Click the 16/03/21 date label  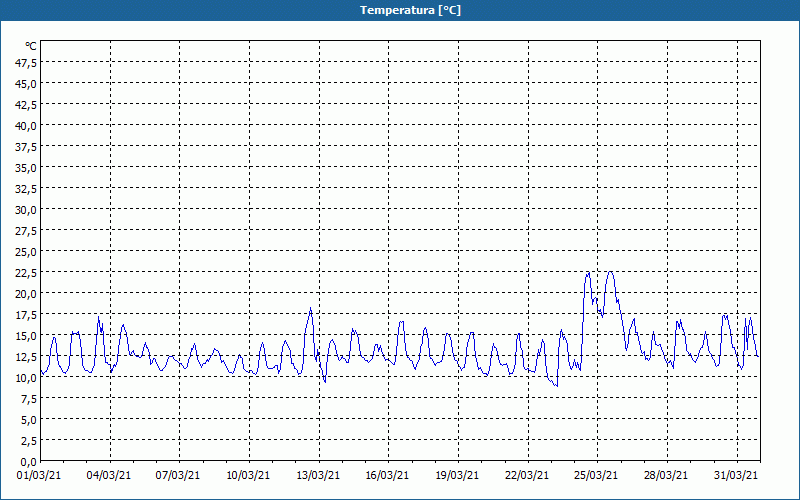pyautogui.click(x=387, y=475)
